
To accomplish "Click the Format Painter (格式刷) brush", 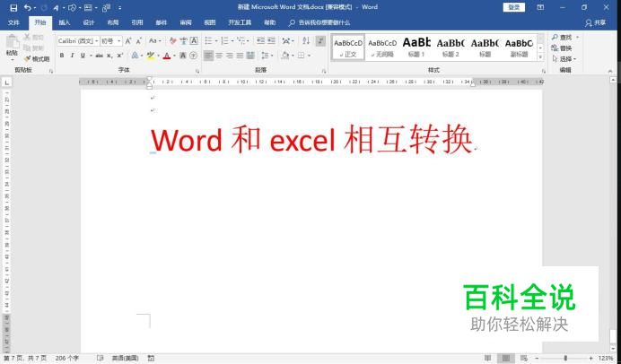I will [x=37, y=59].
